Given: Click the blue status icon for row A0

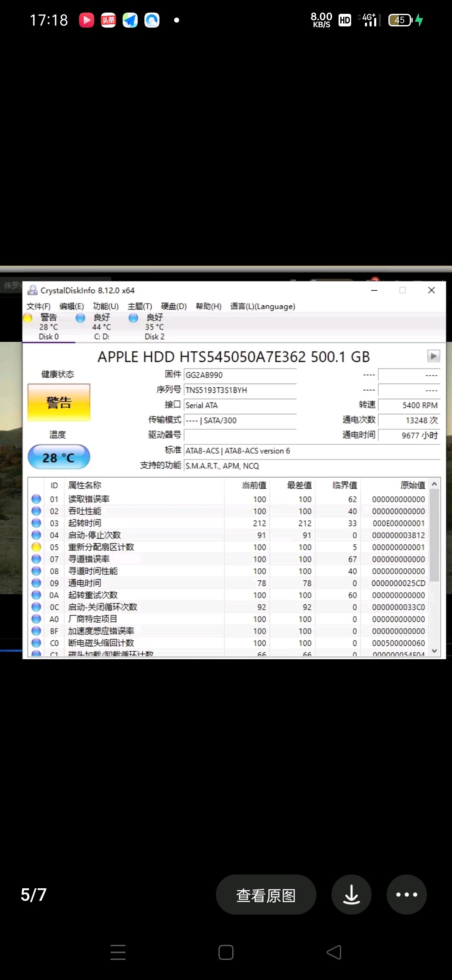Looking at the screenshot, I should tap(36, 619).
